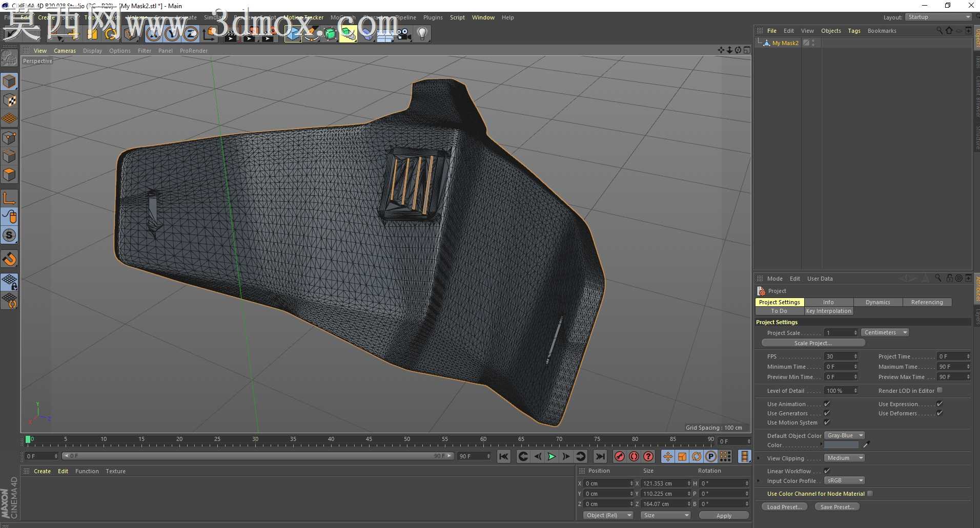Expand the View Clipping section arrow
The height and width of the screenshot is (528, 980).
(x=759, y=458)
